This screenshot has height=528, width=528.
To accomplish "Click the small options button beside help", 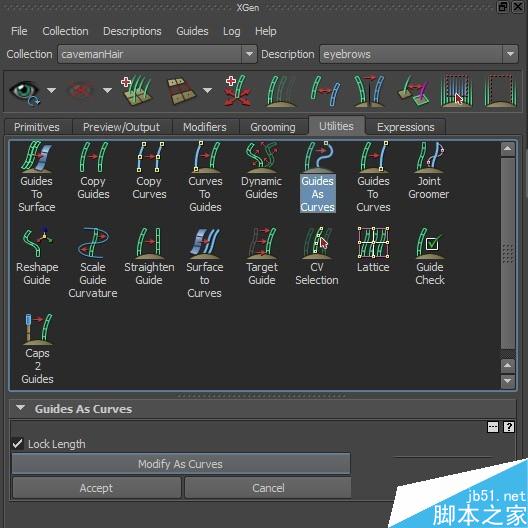I will [493, 427].
